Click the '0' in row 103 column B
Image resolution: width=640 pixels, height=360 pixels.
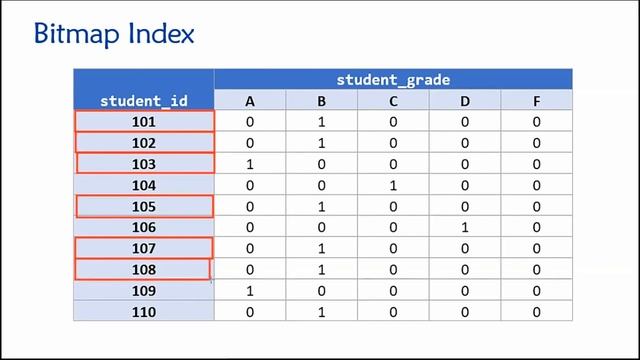point(322,164)
